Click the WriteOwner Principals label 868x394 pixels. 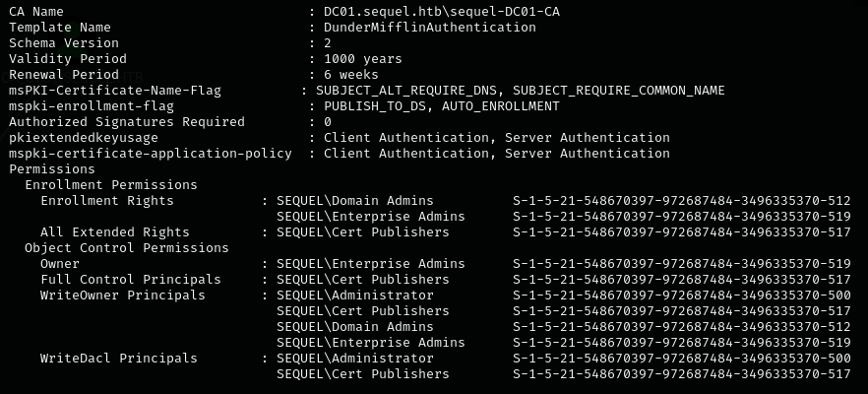click(123, 295)
